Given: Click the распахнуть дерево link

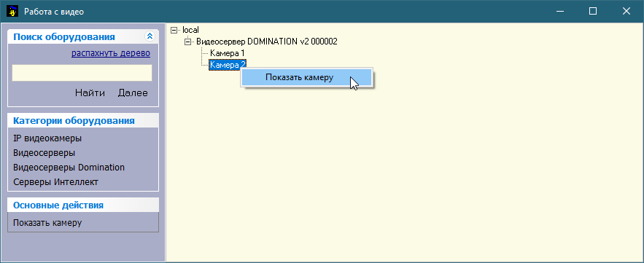Looking at the screenshot, I should tap(111, 53).
